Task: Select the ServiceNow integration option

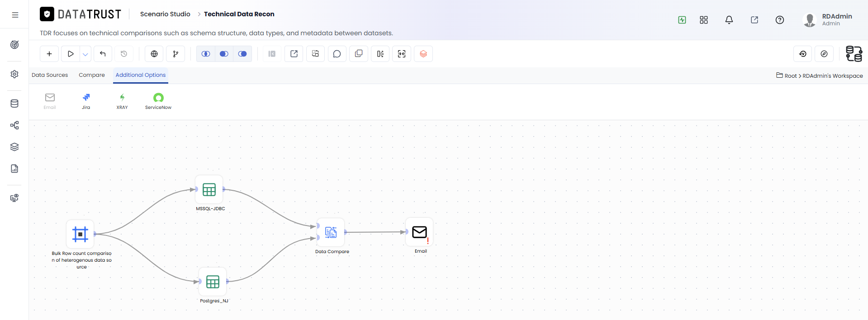Action: 158,101
